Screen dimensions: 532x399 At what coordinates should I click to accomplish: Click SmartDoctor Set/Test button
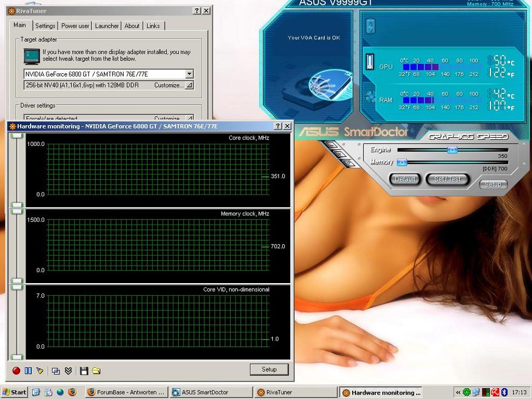447,179
